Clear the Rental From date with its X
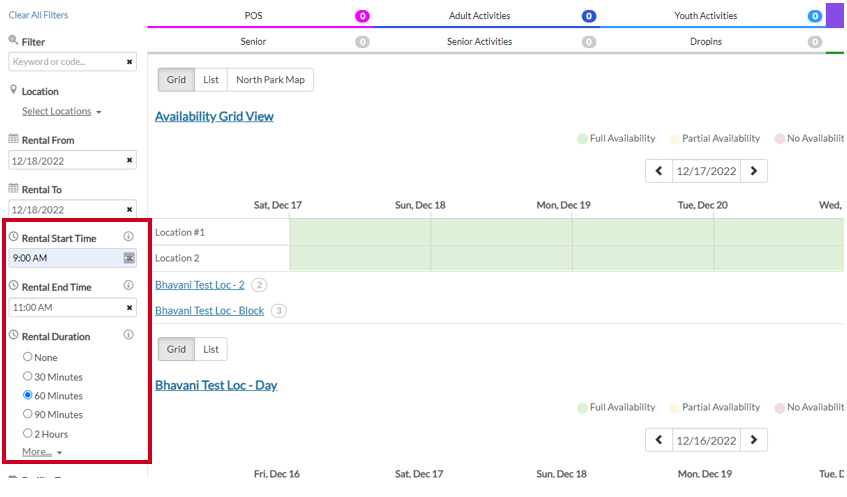 [129, 160]
